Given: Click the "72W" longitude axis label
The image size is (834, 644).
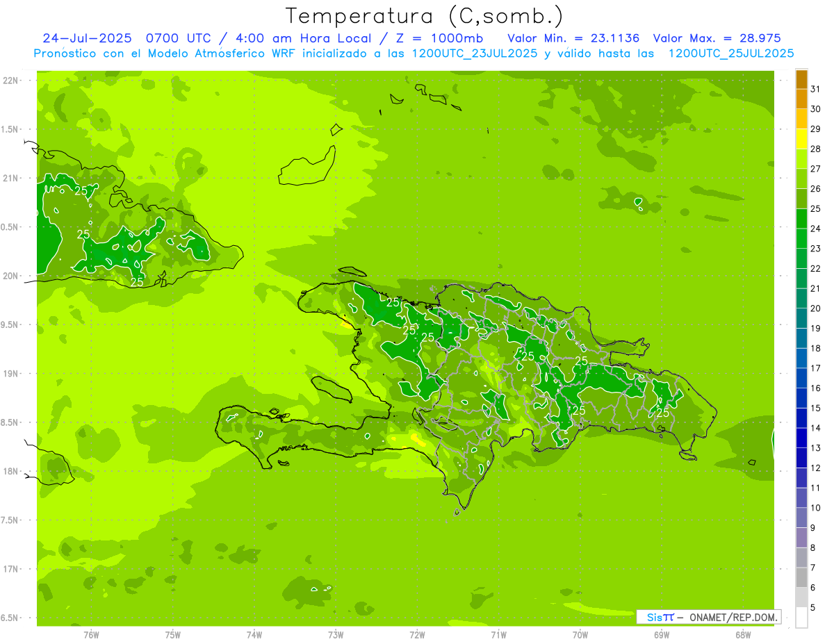Looking at the screenshot, I should pos(417,634).
